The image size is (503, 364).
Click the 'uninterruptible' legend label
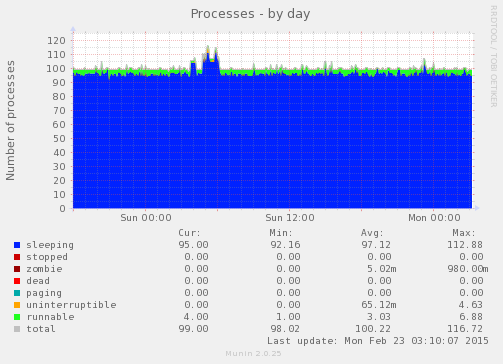pos(71,305)
